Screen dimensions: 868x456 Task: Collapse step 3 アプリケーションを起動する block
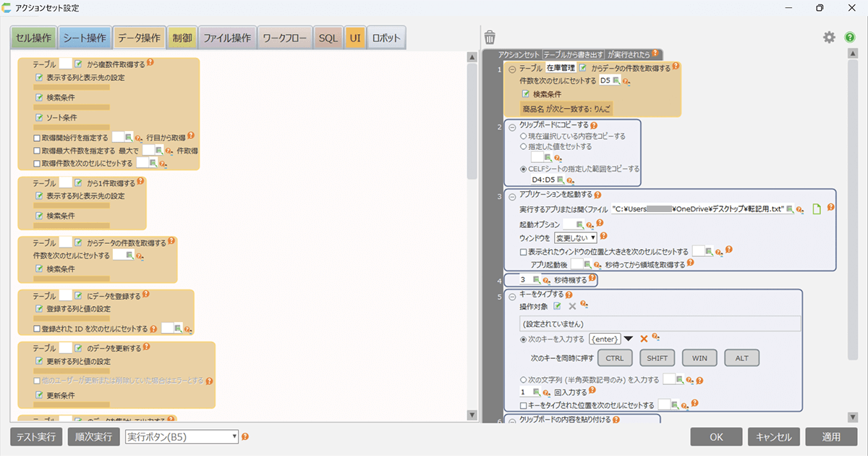point(512,195)
